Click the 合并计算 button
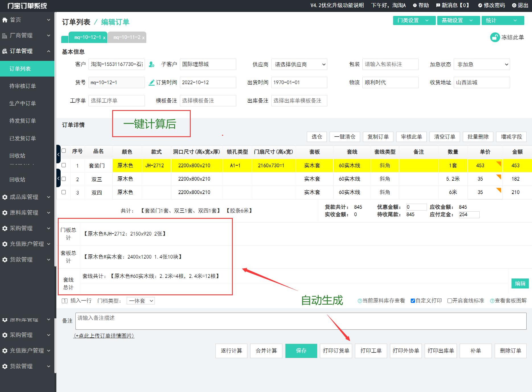The height and width of the screenshot is (392, 532). (x=266, y=351)
